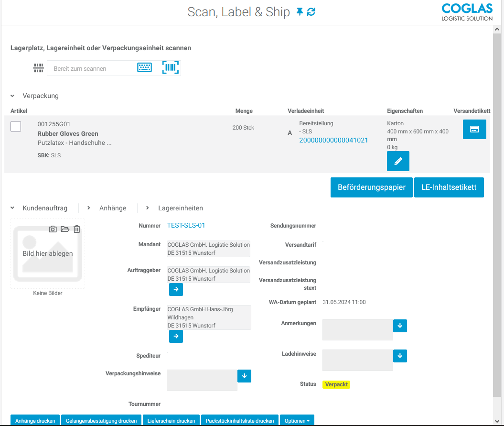Expand the Anmerkungen field arrow
This screenshot has height=426, width=504.
(x=400, y=326)
